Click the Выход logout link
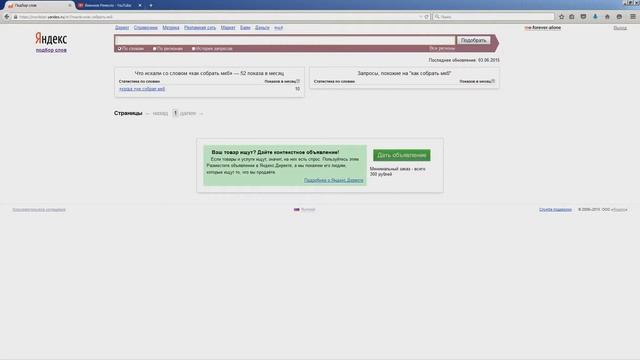This screenshot has height=360, width=640. pyautogui.click(x=620, y=28)
